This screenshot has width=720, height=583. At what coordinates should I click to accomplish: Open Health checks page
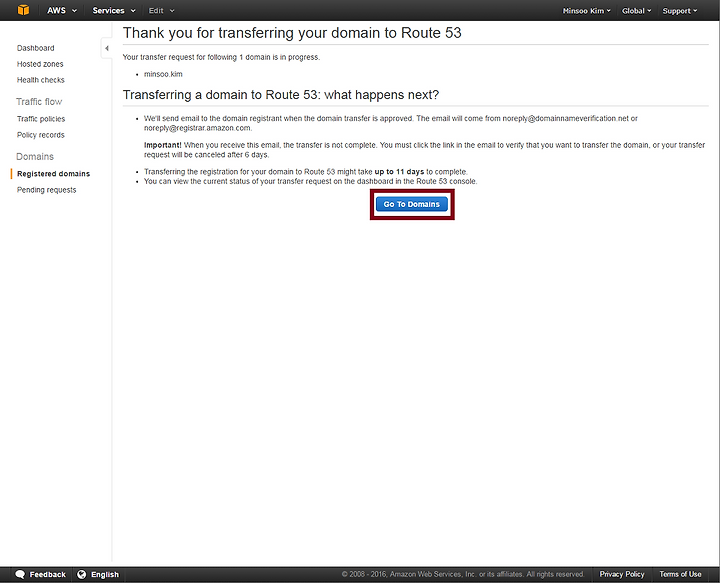[41, 80]
